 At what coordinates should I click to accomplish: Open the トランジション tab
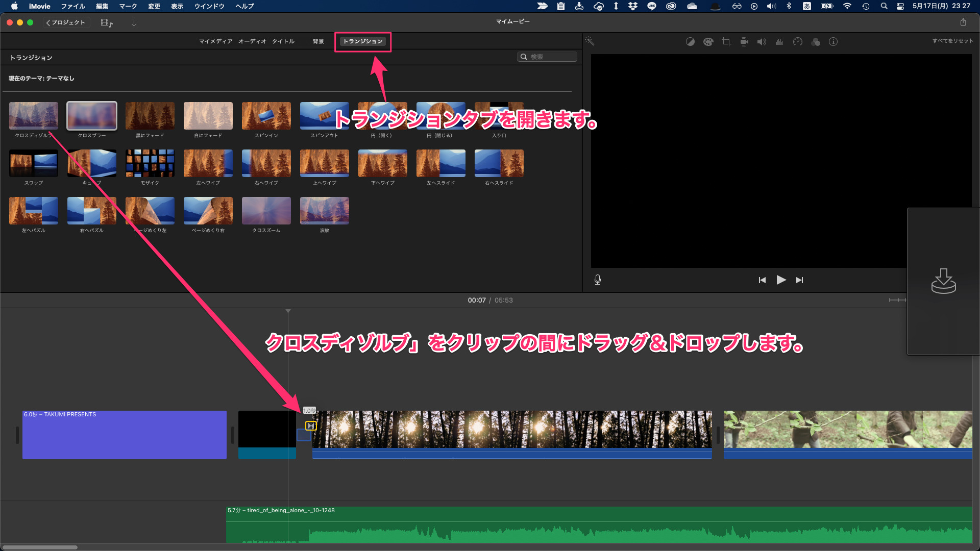point(363,41)
